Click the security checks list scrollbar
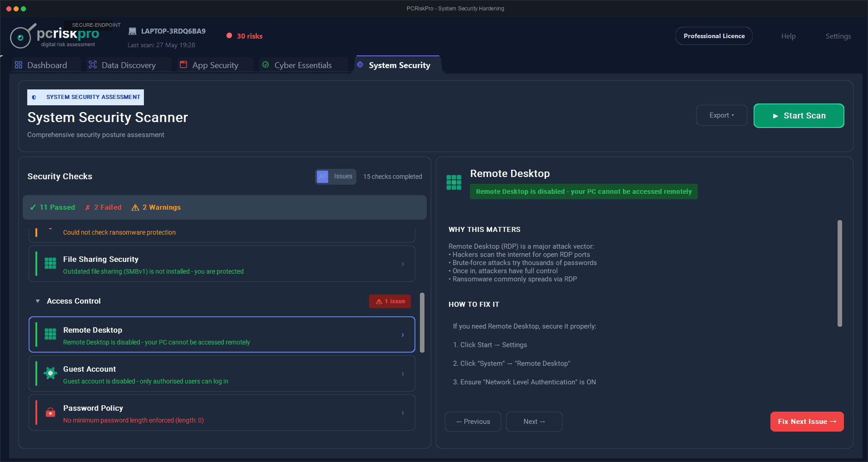868x462 pixels. (422, 323)
